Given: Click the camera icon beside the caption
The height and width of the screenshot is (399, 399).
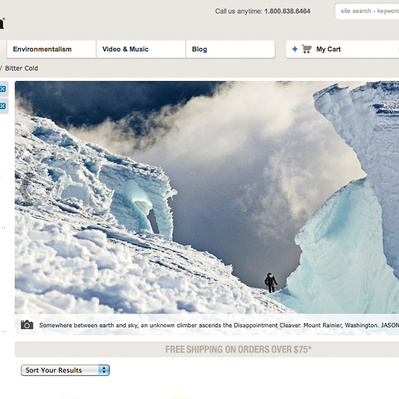Looking at the screenshot, I should 27,325.
